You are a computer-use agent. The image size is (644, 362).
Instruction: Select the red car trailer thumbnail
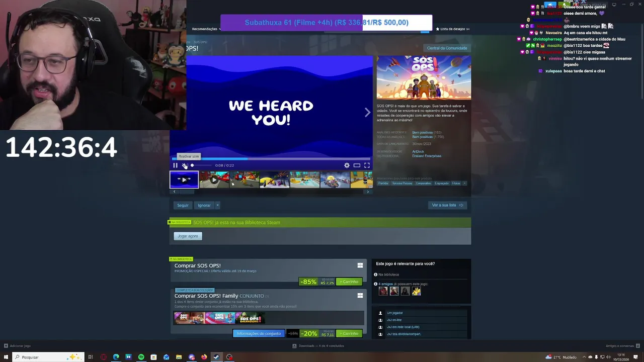(214, 179)
